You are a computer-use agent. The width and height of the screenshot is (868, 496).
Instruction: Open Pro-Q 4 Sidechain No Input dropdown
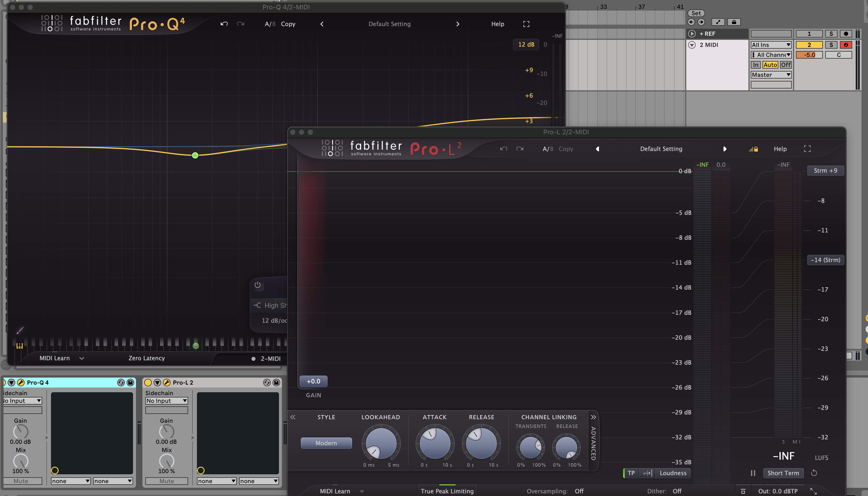tap(22, 401)
